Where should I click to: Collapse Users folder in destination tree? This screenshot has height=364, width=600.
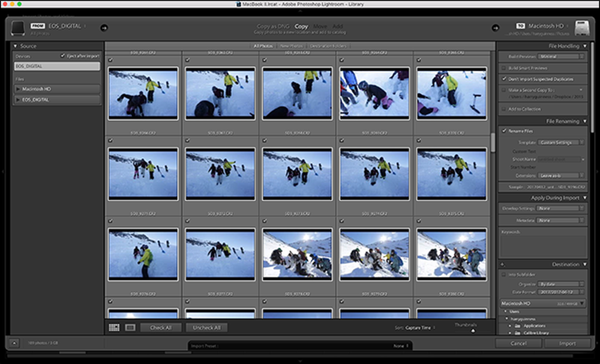(x=505, y=312)
